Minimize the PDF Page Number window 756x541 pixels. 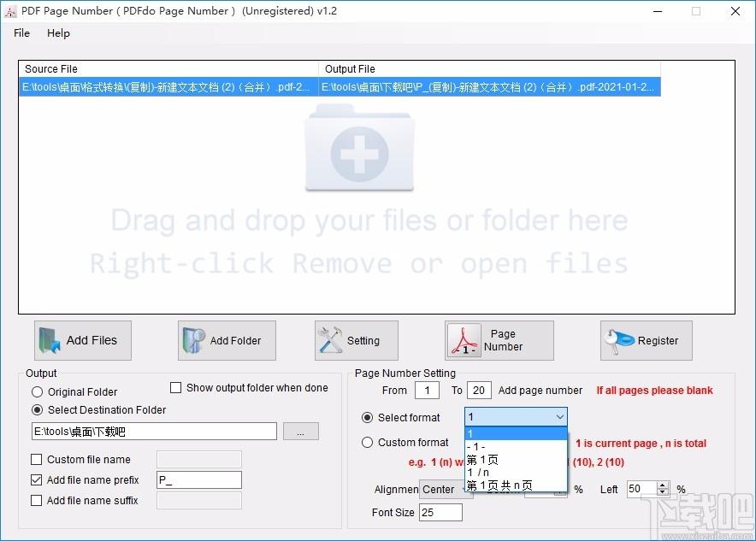658,11
